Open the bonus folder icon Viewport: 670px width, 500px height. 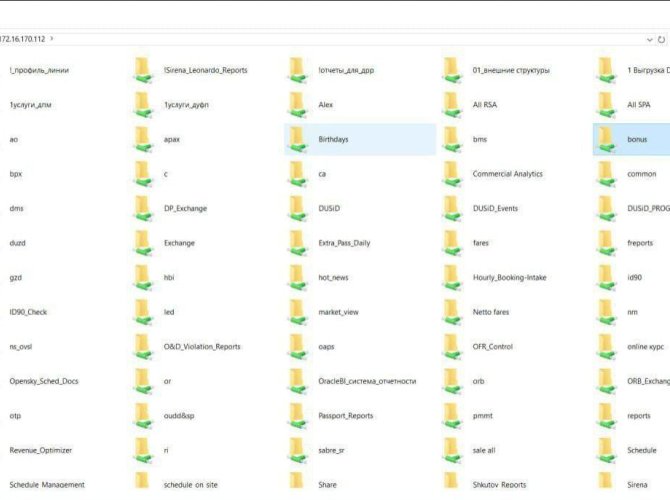click(606, 139)
